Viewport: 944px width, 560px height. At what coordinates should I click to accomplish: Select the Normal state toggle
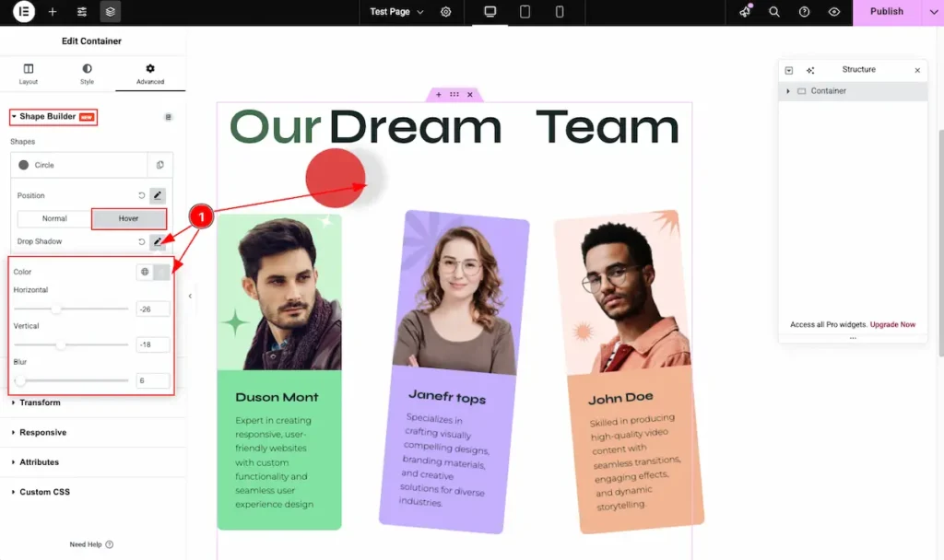click(x=54, y=218)
